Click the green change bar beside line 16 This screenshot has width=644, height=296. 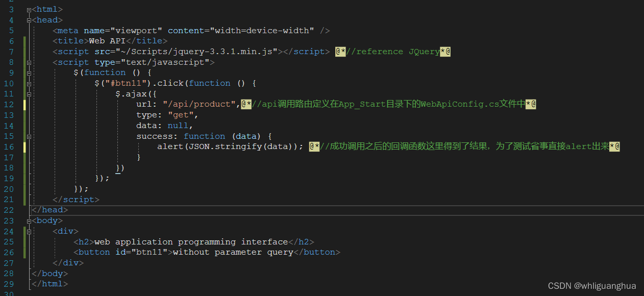click(x=23, y=146)
